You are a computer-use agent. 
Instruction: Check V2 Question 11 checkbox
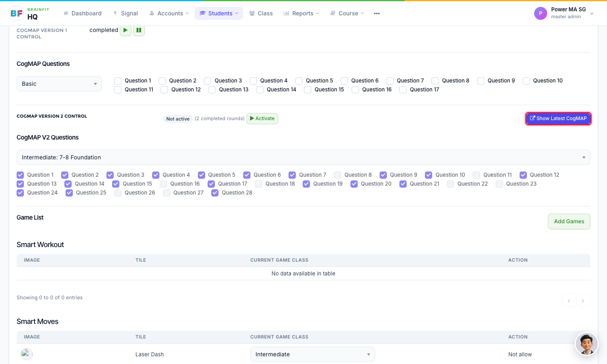coord(476,175)
